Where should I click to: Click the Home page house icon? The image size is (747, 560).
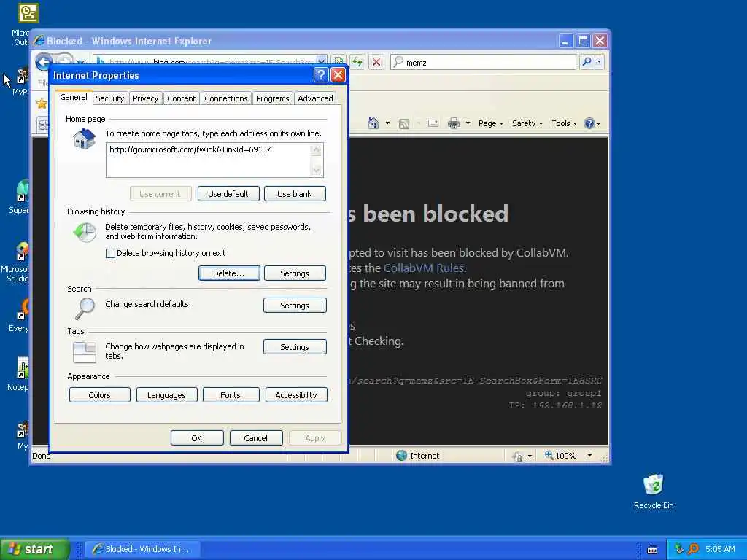click(x=85, y=139)
